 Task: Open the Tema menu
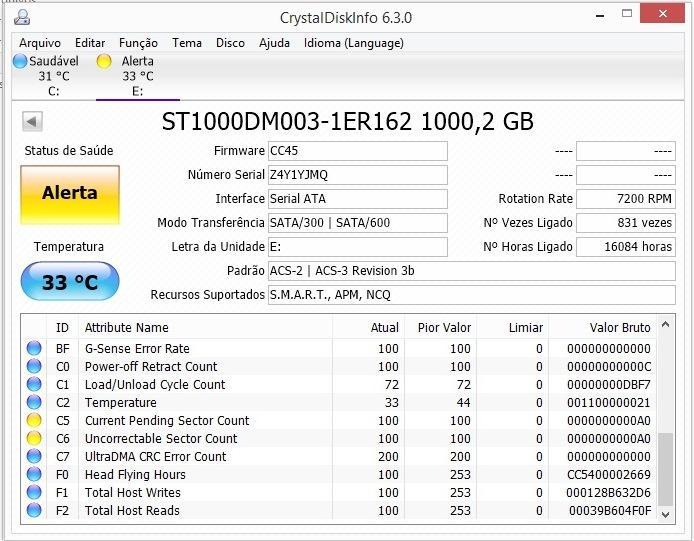click(187, 43)
